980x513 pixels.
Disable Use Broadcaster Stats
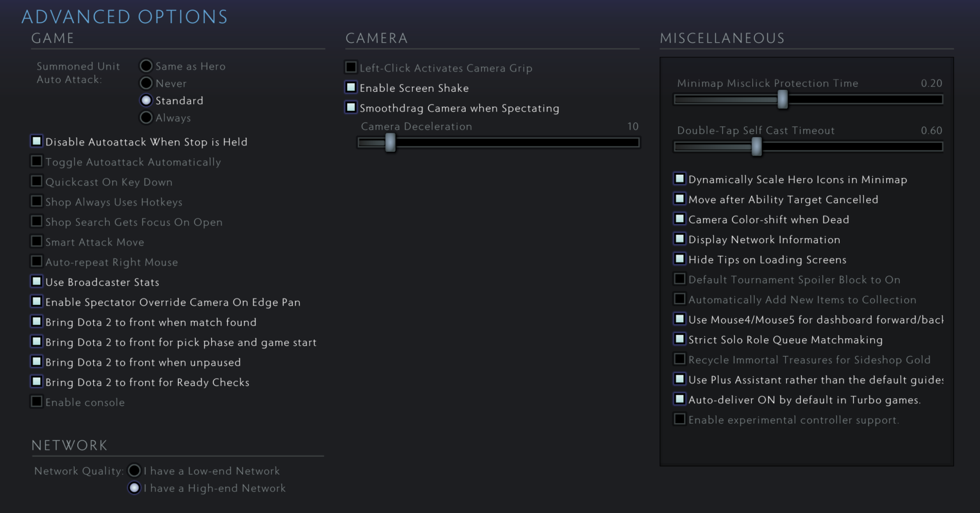[36, 281]
